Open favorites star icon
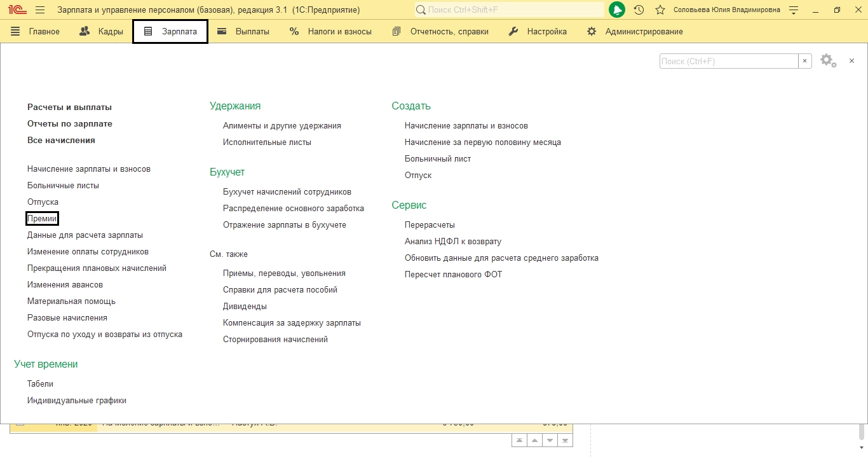Image resolution: width=868 pixels, height=463 pixels. pyautogui.click(x=660, y=10)
